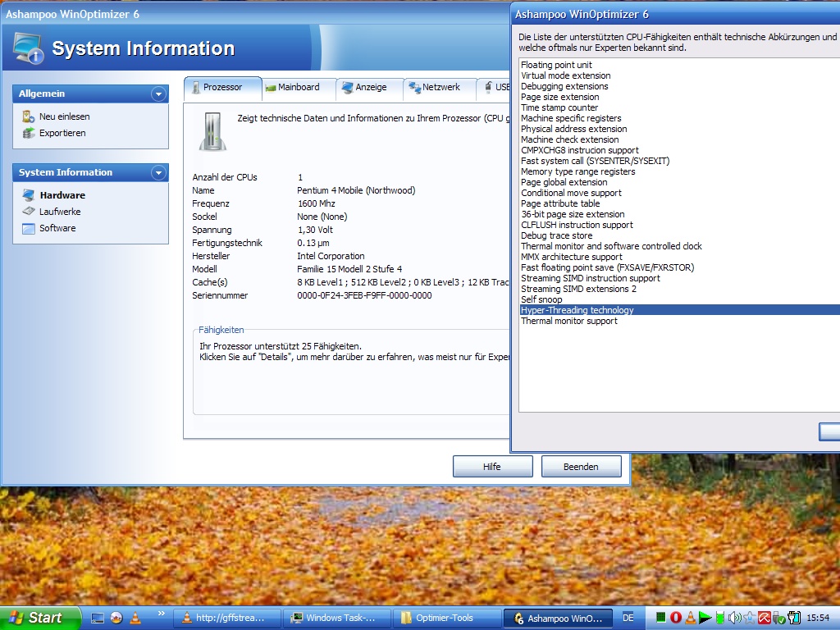
Task: Click the Exportieren icon in sidebar
Action: coord(29,133)
